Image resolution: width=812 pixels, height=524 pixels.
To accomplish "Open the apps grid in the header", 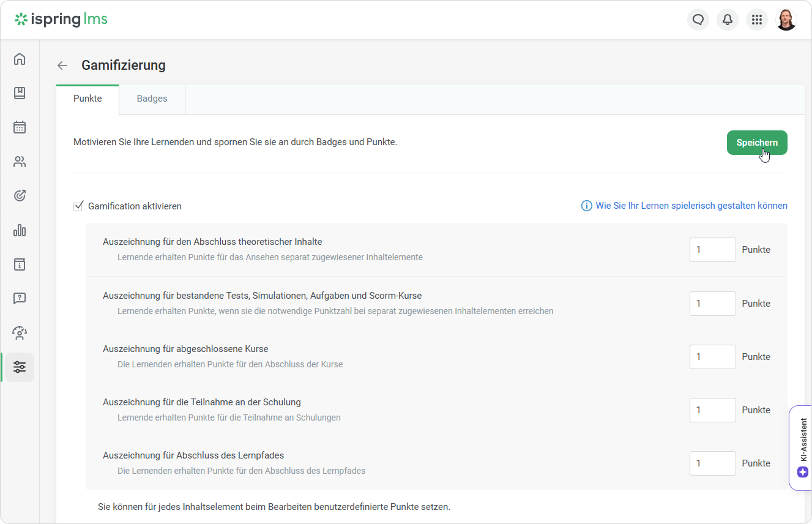I will point(757,19).
